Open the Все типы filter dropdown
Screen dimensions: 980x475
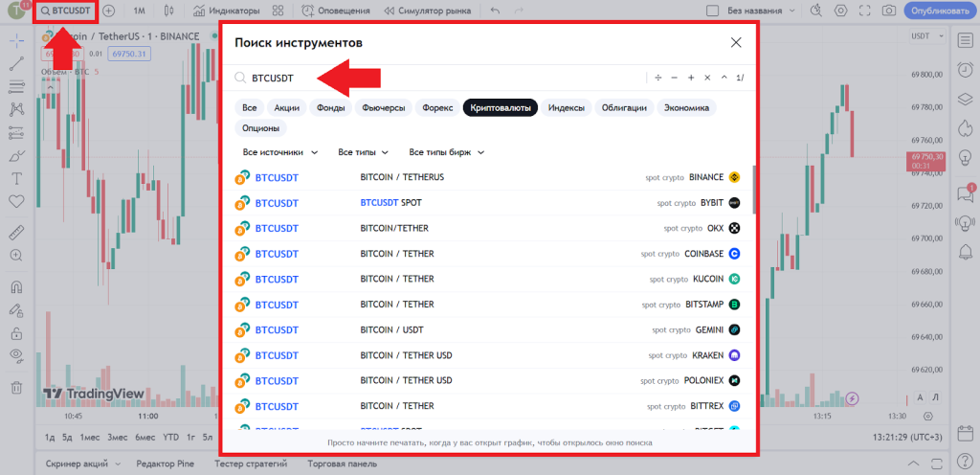(x=364, y=152)
